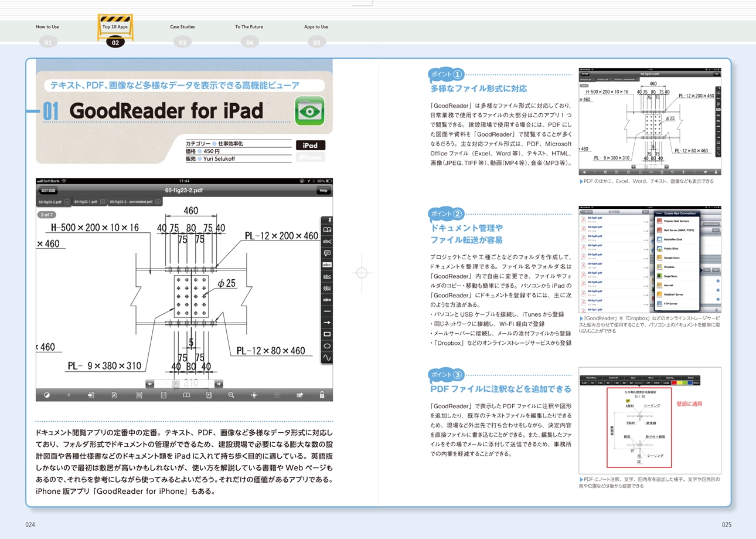
Task: Click page slider right arrow in large screenshot
Action: tap(219, 384)
